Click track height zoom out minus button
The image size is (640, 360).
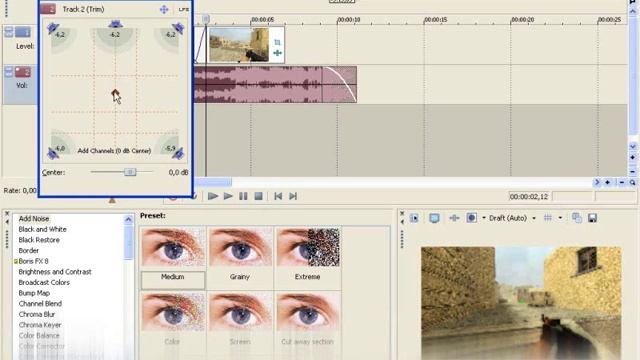tap(633, 171)
